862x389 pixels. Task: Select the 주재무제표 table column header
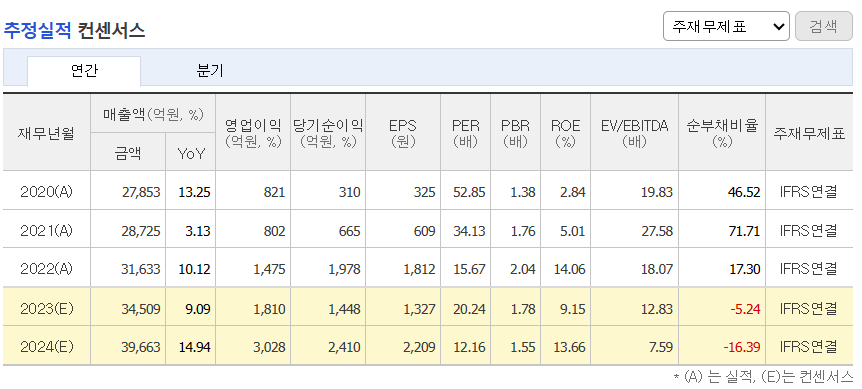tap(809, 134)
